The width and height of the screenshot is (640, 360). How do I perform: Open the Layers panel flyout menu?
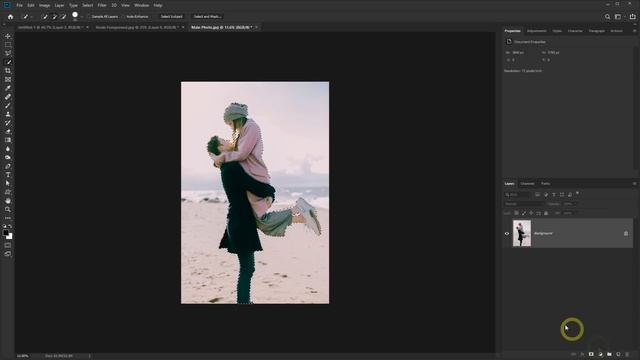click(634, 184)
